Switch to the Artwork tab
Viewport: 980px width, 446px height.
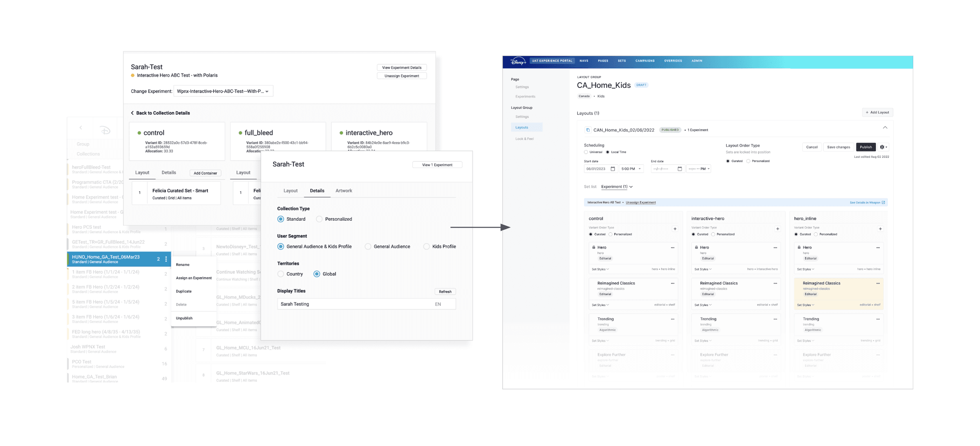344,191
